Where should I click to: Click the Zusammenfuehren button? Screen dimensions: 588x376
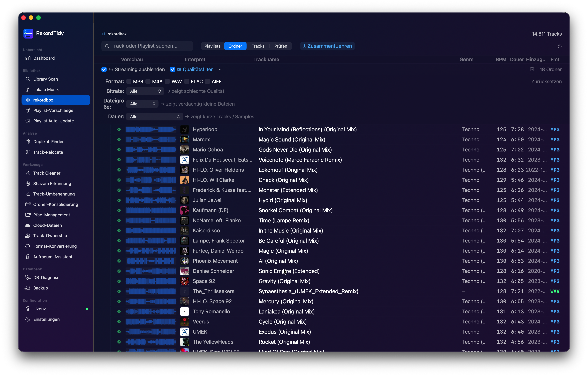pyautogui.click(x=327, y=46)
